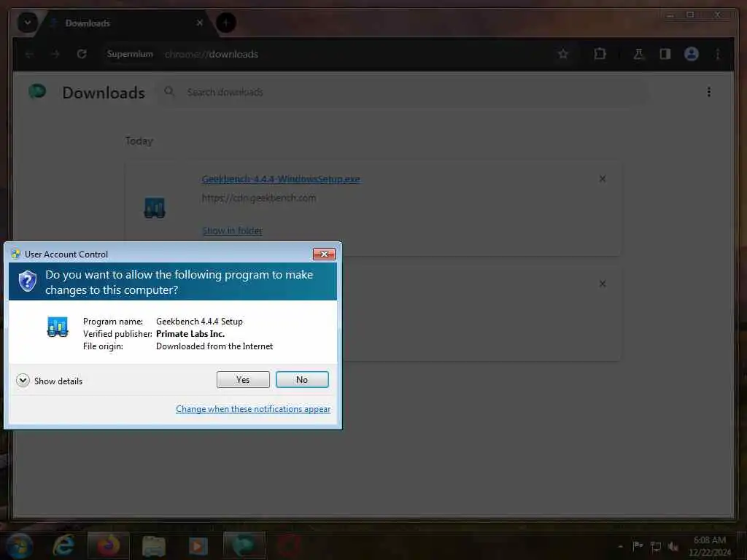Remove Geekbench download from list
Viewport: 747px width, 560px height.
pos(602,179)
